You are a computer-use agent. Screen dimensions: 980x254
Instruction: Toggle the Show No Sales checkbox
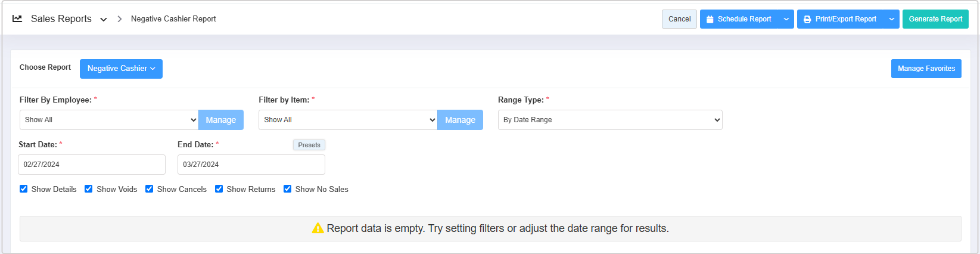point(288,189)
